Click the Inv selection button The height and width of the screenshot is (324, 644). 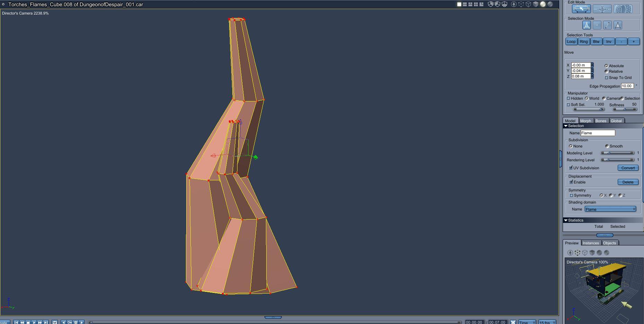[609, 42]
